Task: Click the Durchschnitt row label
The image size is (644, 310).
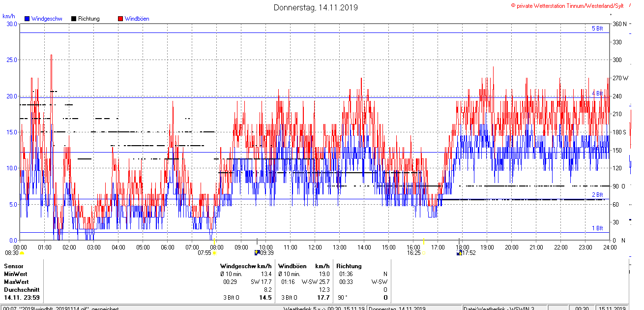Action: pos(22,290)
